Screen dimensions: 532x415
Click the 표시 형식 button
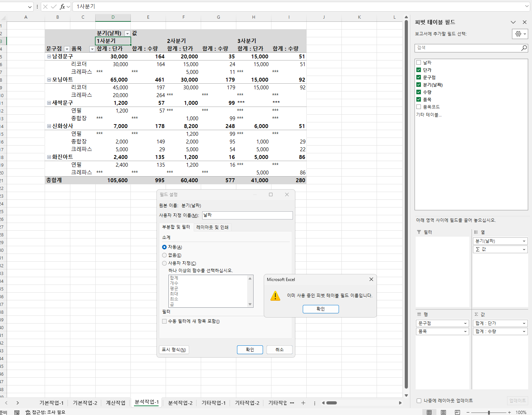pyautogui.click(x=174, y=350)
